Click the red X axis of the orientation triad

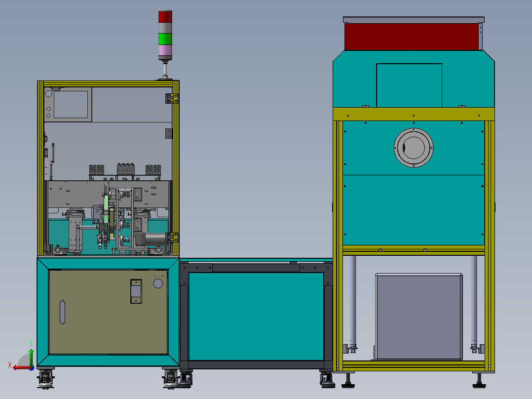pyautogui.click(x=22, y=367)
